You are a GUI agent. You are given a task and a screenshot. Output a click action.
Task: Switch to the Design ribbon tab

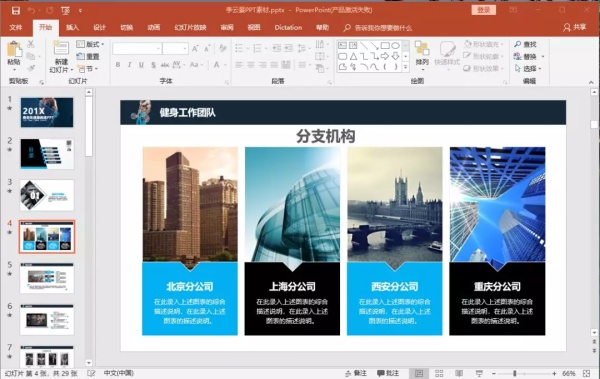[x=99, y=28]
